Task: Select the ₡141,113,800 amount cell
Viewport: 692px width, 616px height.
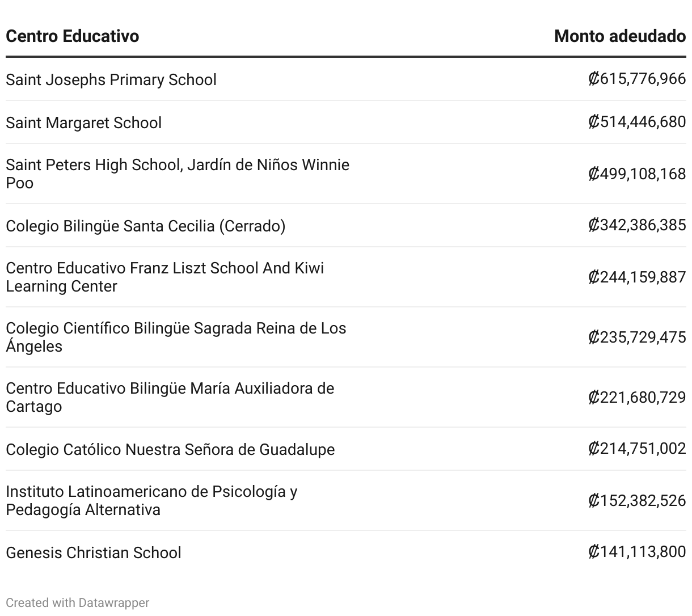Action: (636, 551)
